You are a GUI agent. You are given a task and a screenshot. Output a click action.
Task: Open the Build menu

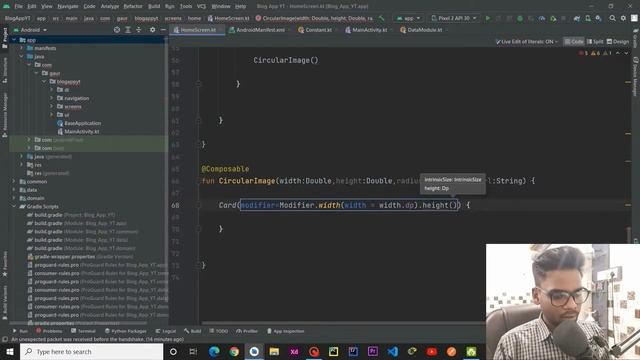click(154, 6)
